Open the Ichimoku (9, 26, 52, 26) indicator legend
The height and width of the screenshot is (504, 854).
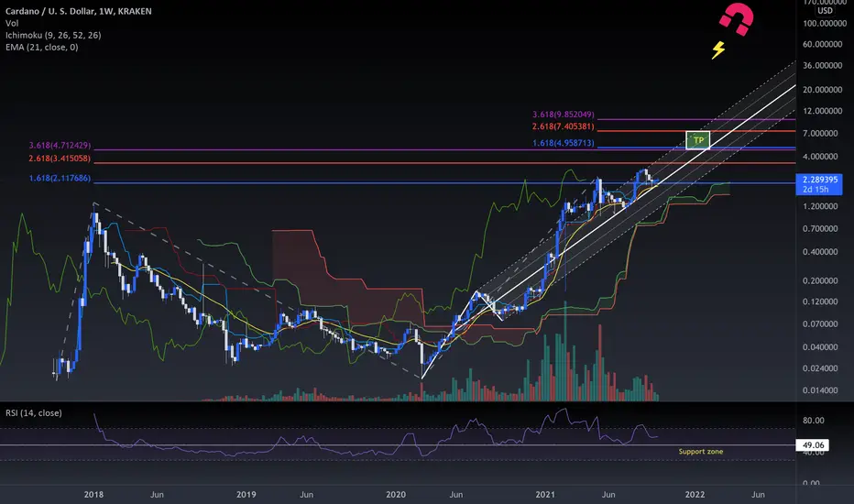(53, 35)
